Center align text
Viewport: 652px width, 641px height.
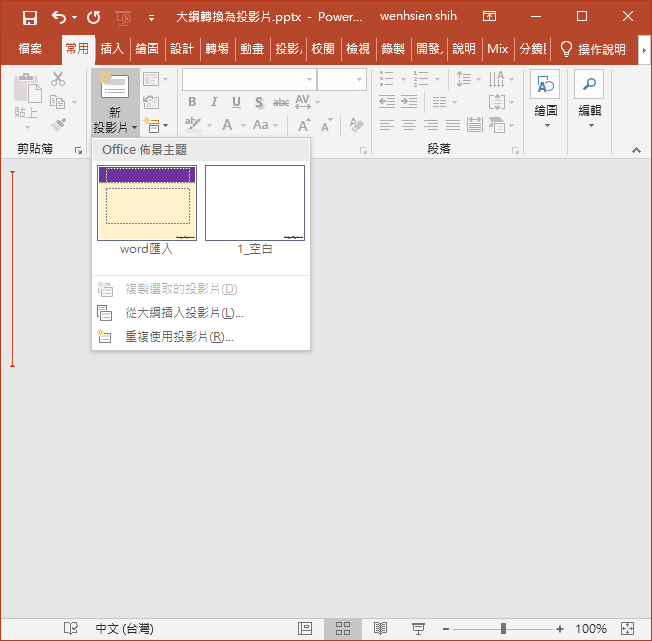tap(409, 125)
